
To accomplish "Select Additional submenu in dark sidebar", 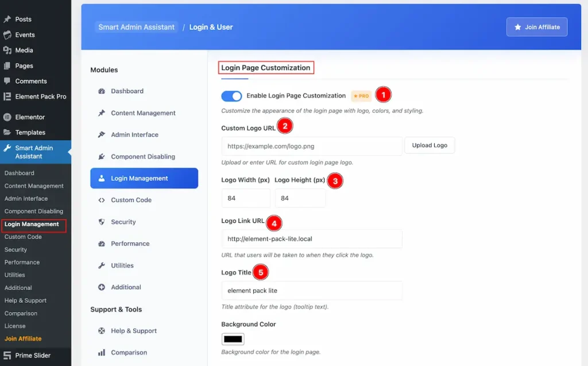I will click(18, 288).
